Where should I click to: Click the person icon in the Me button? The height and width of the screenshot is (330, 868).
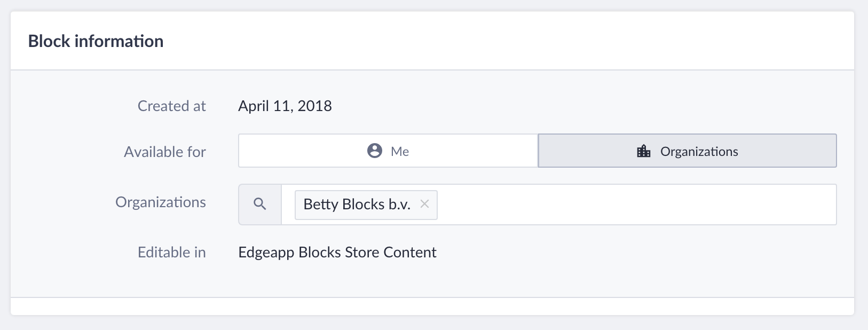(x=375, y=151)
